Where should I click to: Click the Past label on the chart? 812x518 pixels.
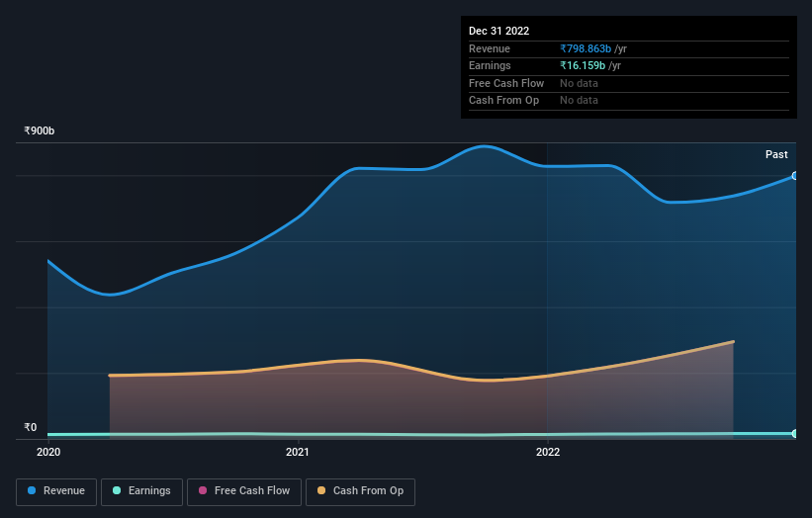pyautogui.click(x=776, y=155)
